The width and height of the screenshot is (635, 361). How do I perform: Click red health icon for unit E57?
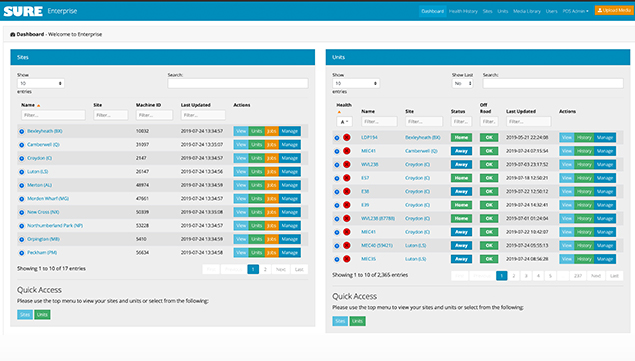[347, 178]
